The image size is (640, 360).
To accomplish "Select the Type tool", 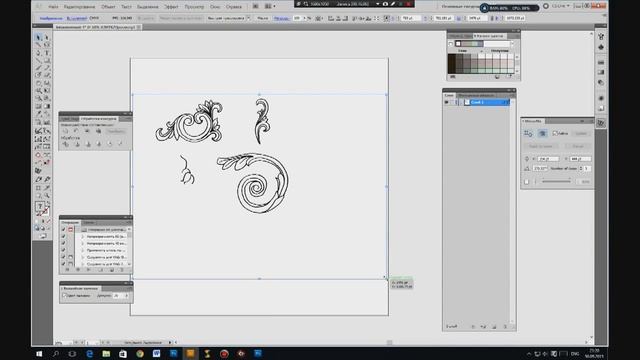I will (47, 53).
